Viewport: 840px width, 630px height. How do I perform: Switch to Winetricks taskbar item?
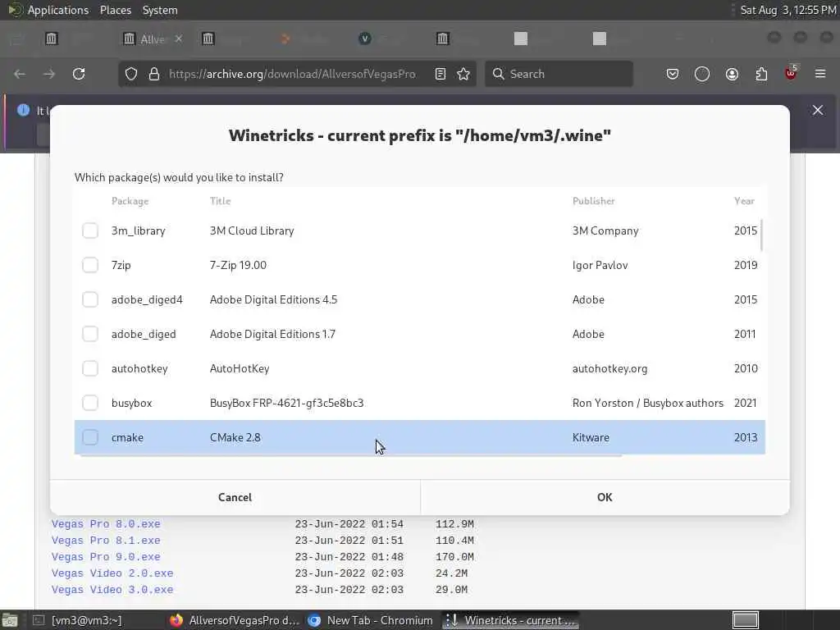click(511, 620)
